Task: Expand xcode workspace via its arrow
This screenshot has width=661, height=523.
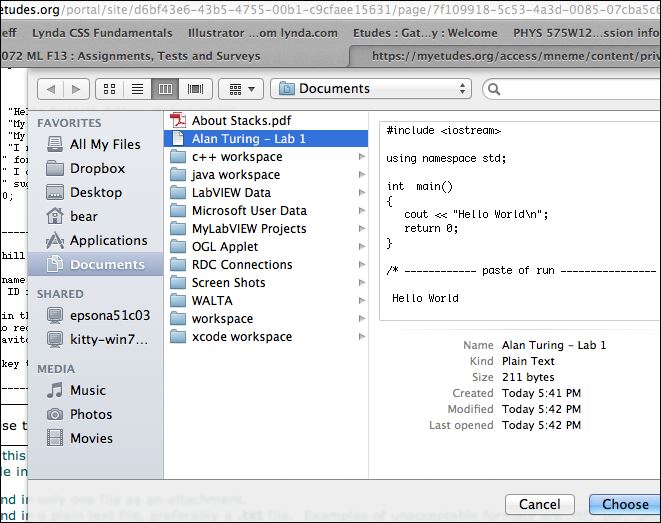Action: 362,337
